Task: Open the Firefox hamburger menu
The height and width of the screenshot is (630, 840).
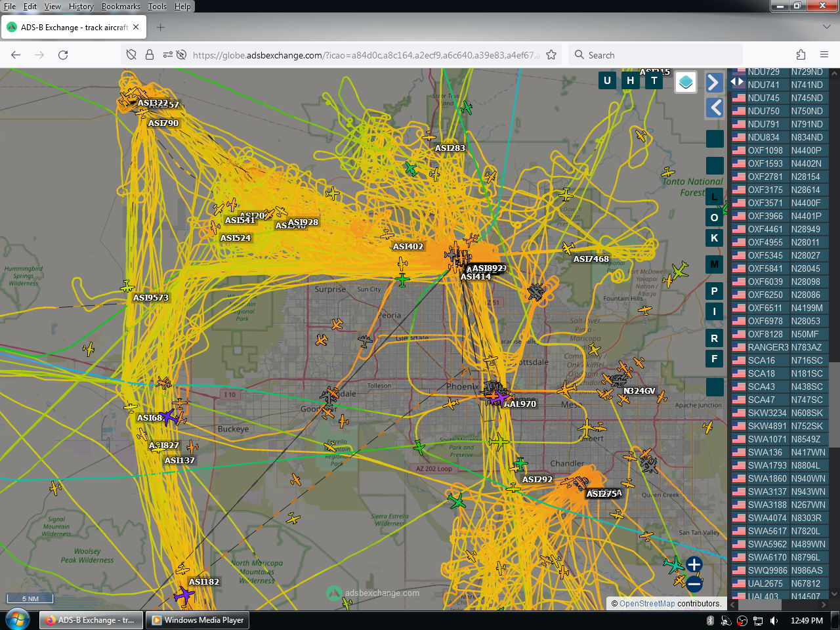Action: click(824, 55)
